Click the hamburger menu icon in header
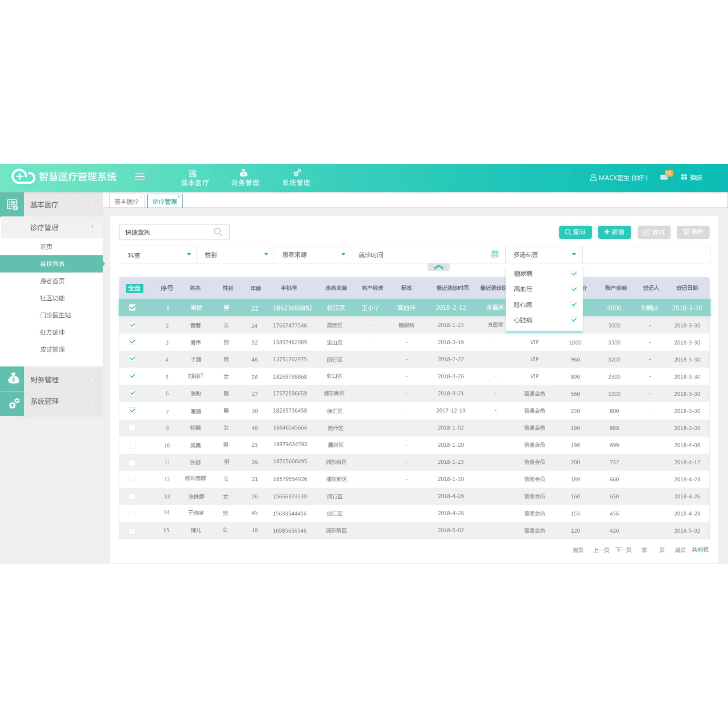Viewport: 728px width, 728px height. pos(140,176)
